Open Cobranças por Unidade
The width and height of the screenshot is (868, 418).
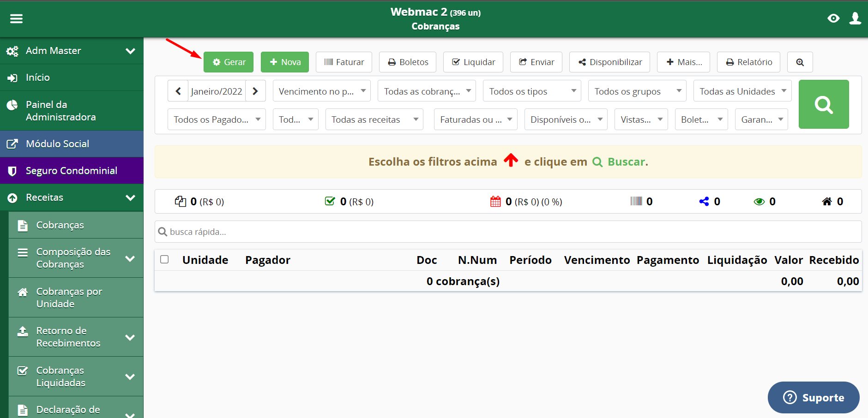click(76, 298)
